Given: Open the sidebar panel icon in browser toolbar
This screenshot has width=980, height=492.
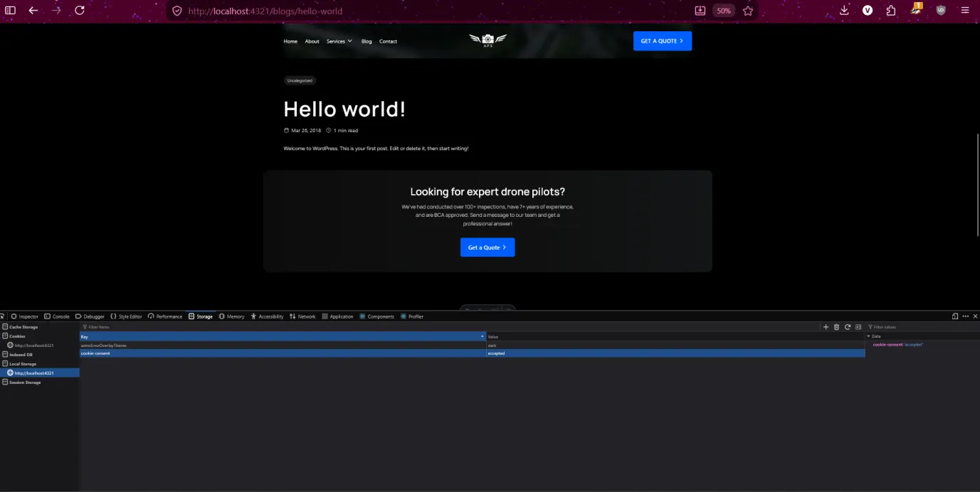Looking at the screenshot, I should pyautogui.click(x=10, y=11).
